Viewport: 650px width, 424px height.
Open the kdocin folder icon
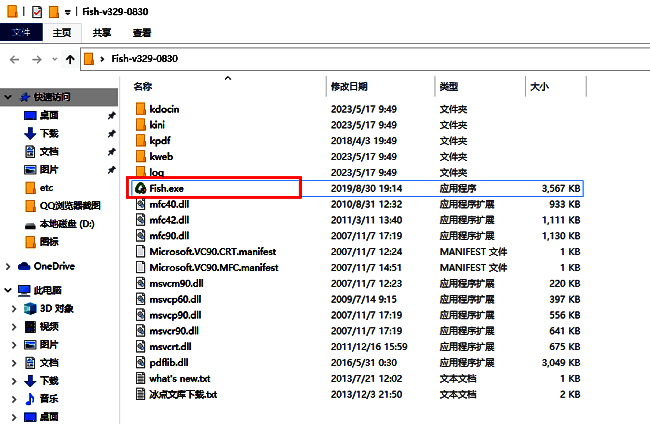(141, 109)
